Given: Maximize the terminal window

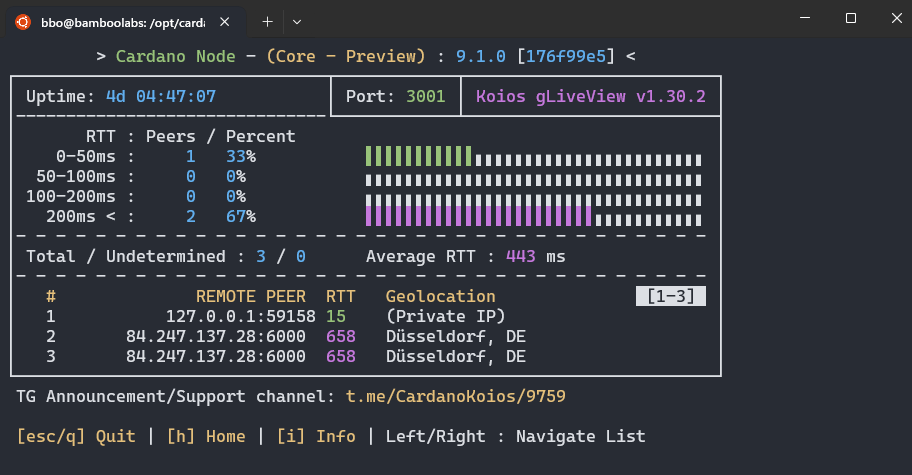Looking at the screenshot, I should point(850,18).
